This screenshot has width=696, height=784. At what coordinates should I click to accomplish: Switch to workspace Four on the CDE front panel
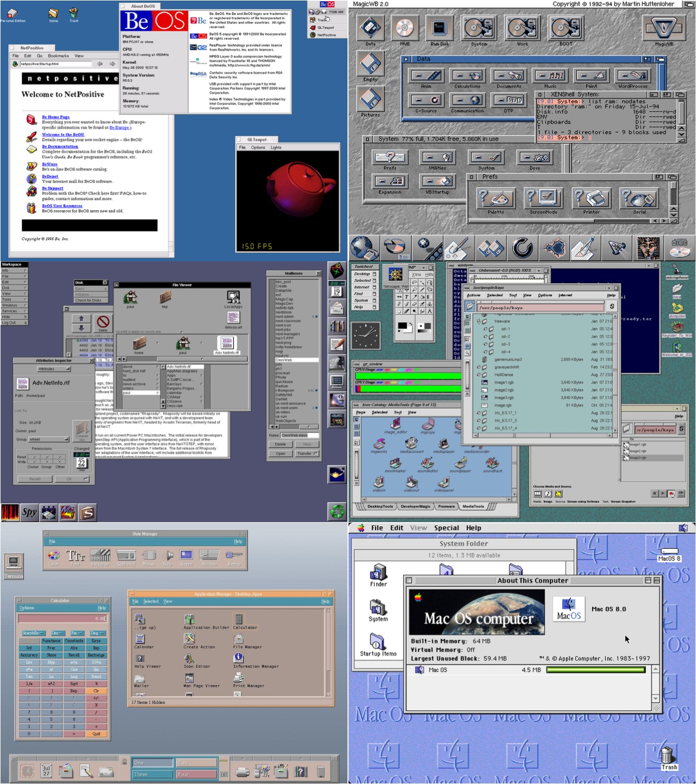[x=196, y=774]
